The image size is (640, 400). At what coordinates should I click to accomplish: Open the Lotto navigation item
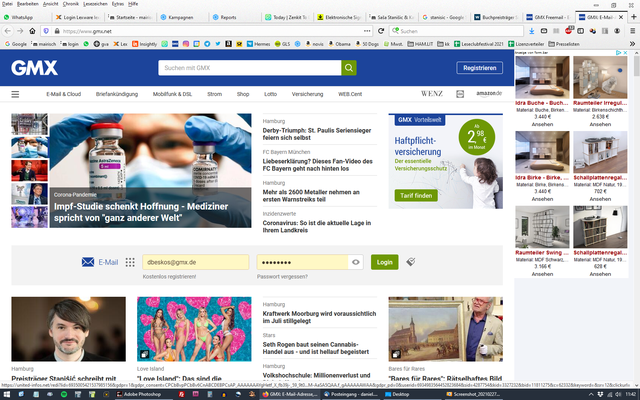[270, 94]
